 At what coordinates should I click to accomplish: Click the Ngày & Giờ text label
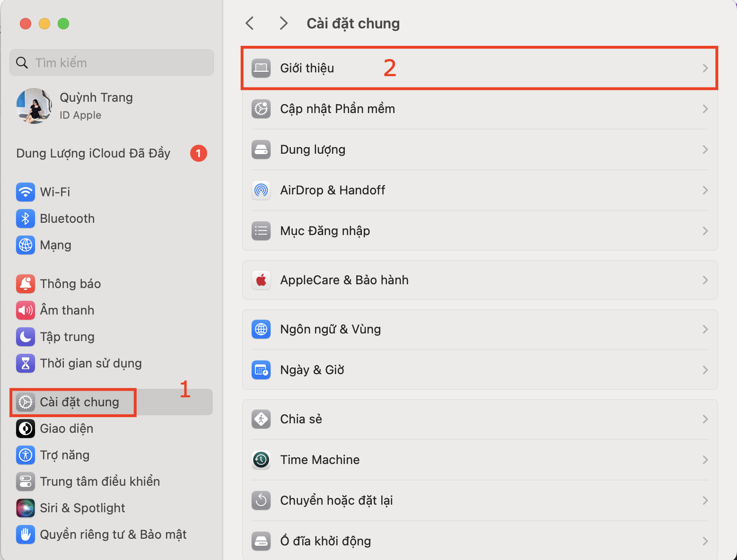pos(312,370)
